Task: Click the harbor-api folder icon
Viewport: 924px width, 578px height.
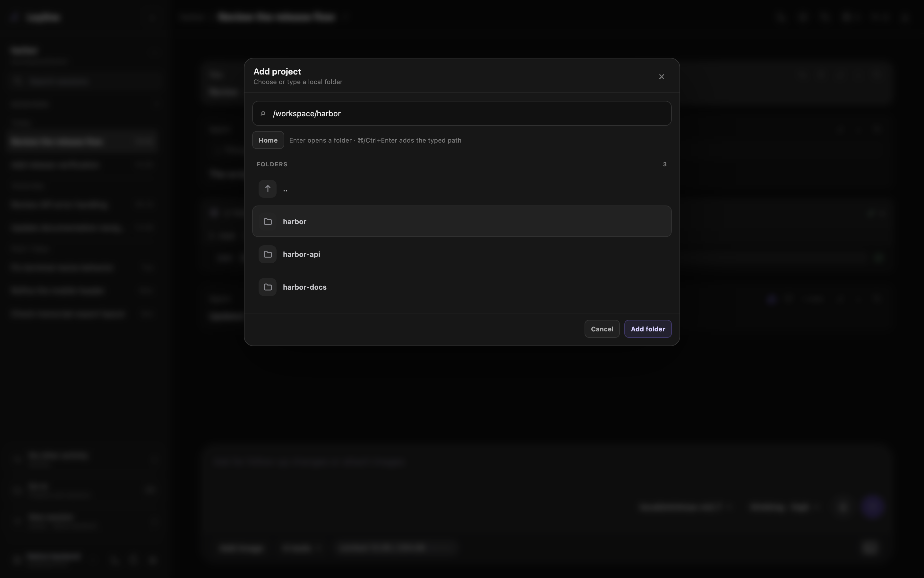Action: [268, 254]
